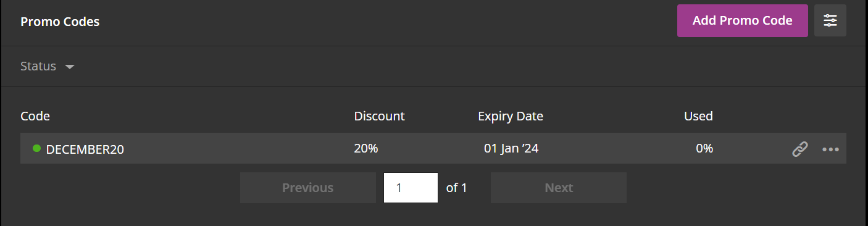Viewport: 868px width, 226px height.
Task: Sort by the Used column header
Action: (x=698, y=116)
